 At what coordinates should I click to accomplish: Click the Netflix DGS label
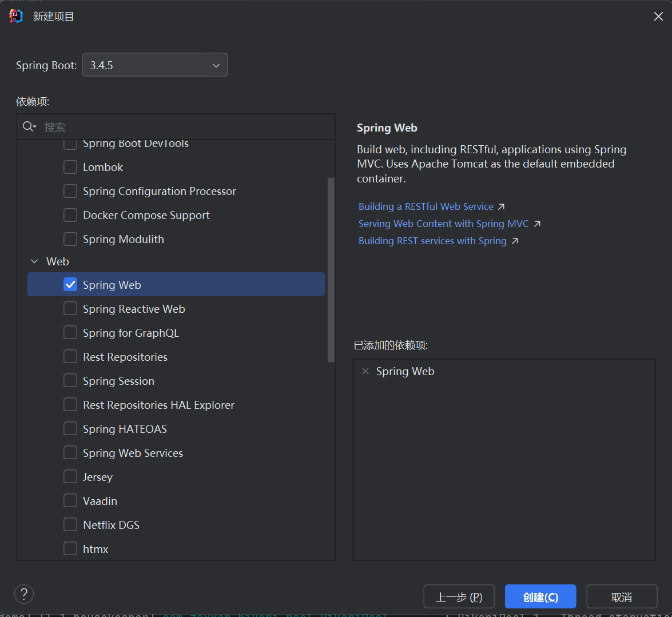pyautogui.click(x=111, y=525)
